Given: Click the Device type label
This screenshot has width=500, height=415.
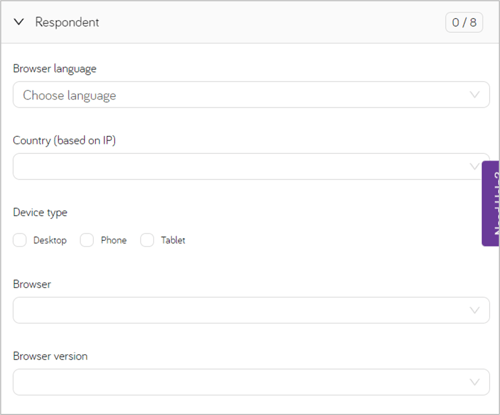Looking at the screenshot, I should click(x=40, y=212).
